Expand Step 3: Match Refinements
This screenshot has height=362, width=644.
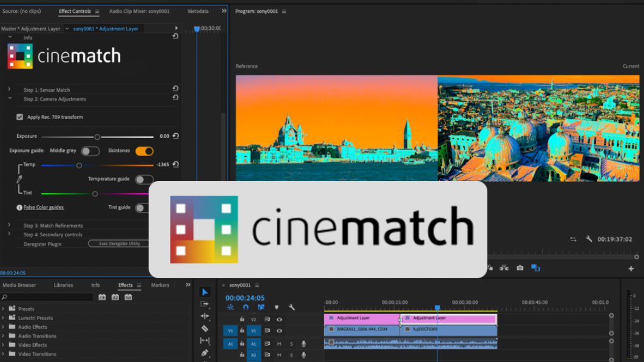tap(9, 225)
